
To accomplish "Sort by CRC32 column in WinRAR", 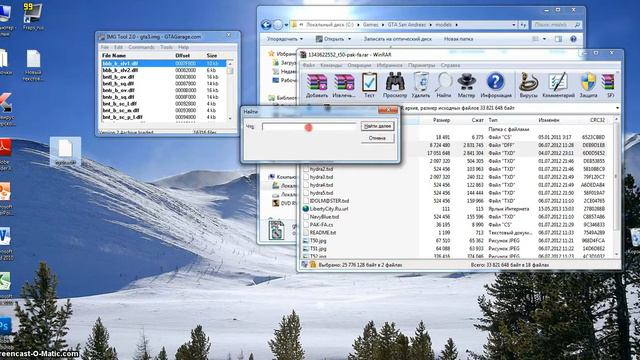I will point(598,120).
